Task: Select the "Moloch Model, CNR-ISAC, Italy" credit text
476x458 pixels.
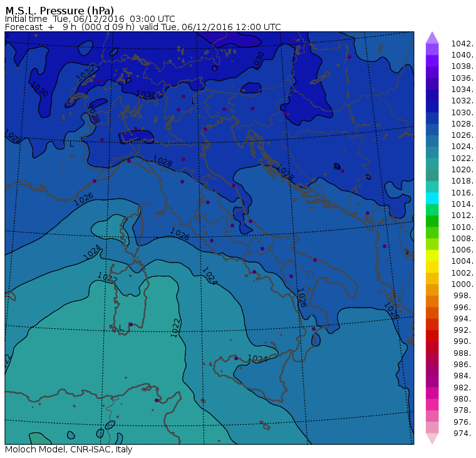Action: tap(69, 449)
